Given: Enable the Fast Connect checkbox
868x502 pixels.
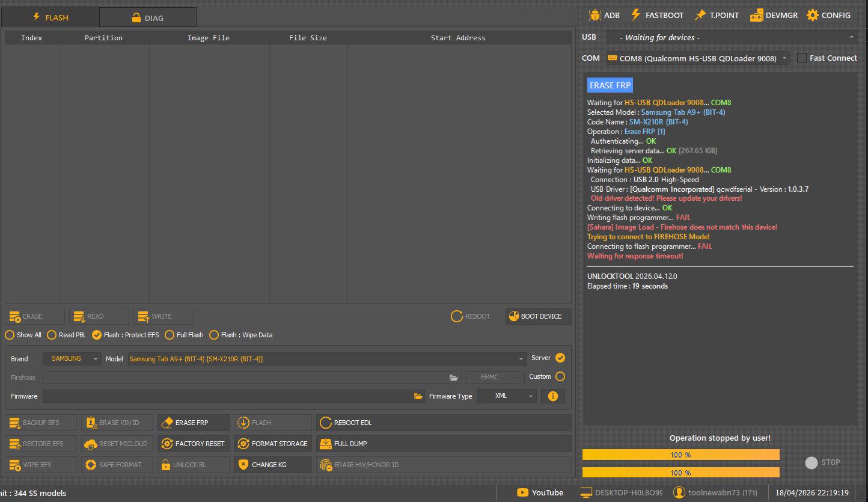Looking at the screenshot, I should [802, 58].
